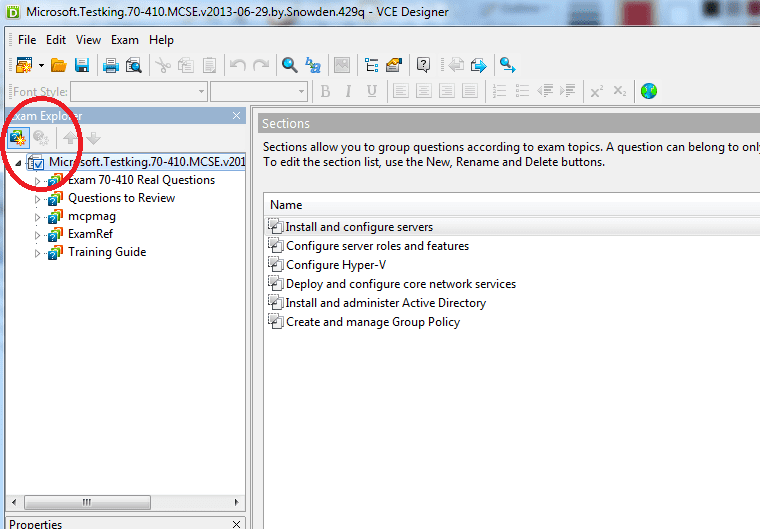Expand the mcpmag tree node
The width and height of the screenshot is (760, 529).
coord(37,217)
